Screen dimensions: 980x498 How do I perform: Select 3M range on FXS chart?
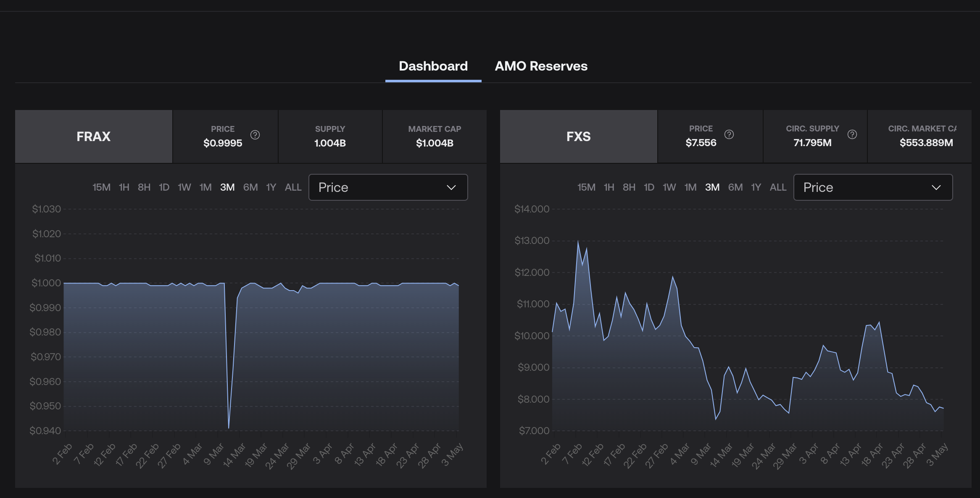(712, 187)
